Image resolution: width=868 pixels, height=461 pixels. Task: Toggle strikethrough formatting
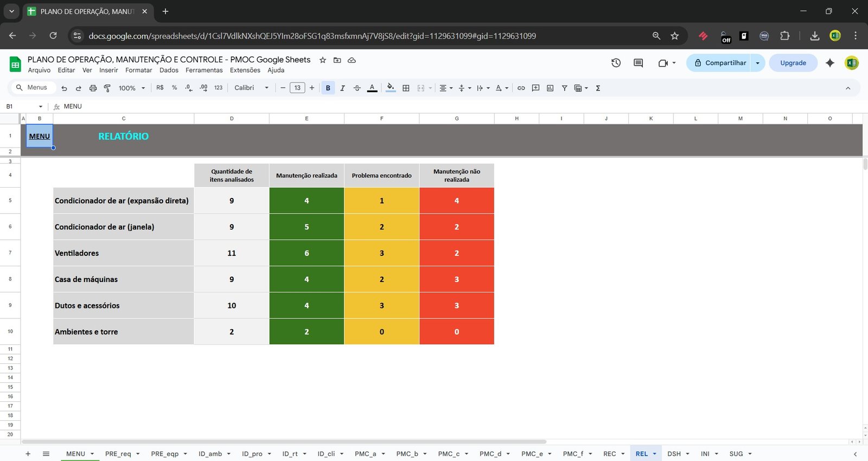coord(357,88)
